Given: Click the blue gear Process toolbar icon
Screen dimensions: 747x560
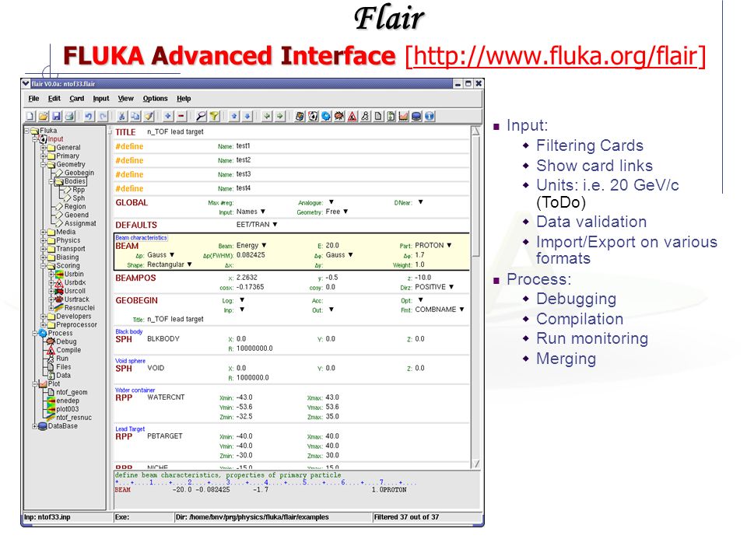Looking at the screenshot, I should (326, 116).
